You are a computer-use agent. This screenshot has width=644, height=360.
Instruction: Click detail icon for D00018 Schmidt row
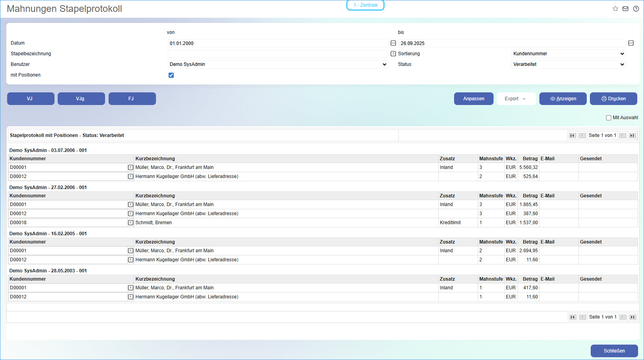(x=131, y=223)
